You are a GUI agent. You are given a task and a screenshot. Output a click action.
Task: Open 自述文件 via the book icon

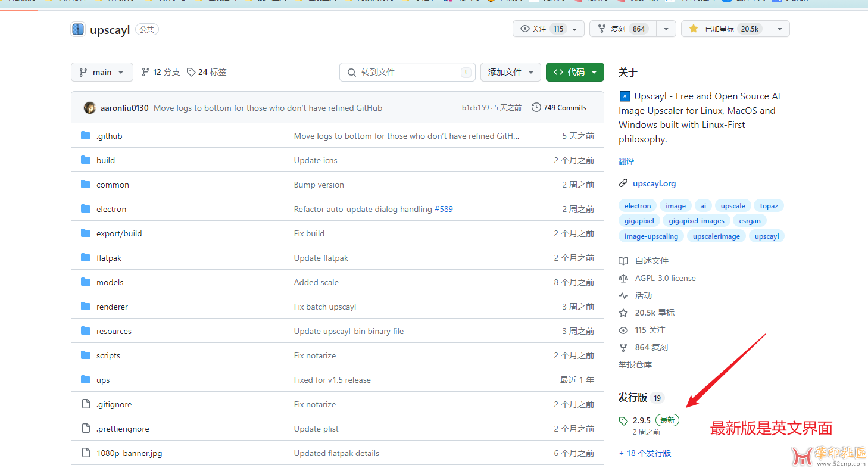623,260
